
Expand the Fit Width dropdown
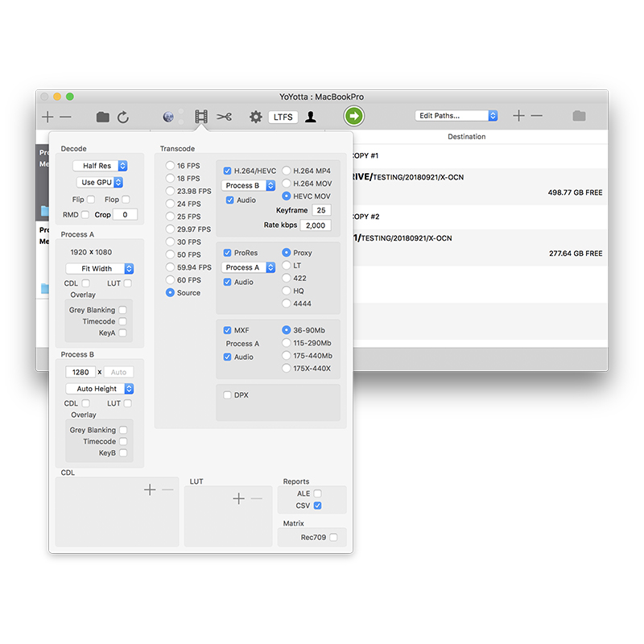[100, 269]
